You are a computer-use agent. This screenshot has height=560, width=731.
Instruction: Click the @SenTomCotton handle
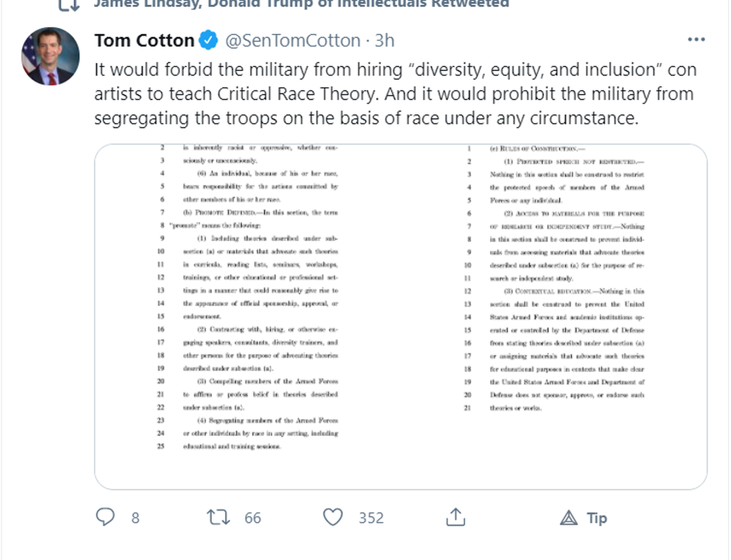[x=293, y=40]
